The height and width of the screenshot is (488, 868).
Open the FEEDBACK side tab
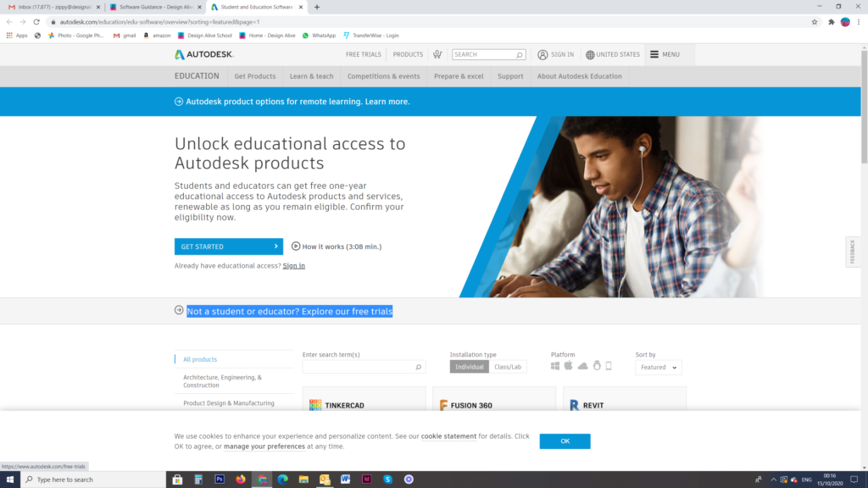point(853,252)
